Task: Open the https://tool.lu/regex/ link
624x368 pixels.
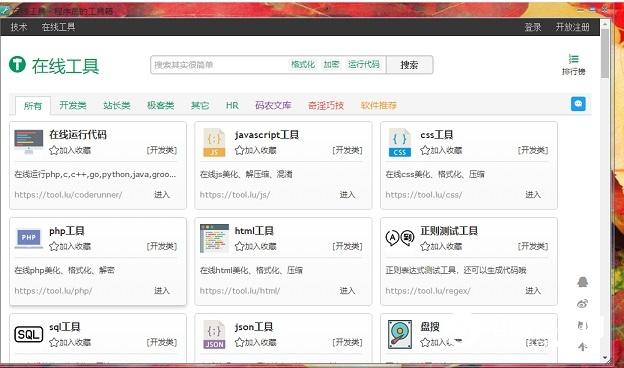Action: 428,291
